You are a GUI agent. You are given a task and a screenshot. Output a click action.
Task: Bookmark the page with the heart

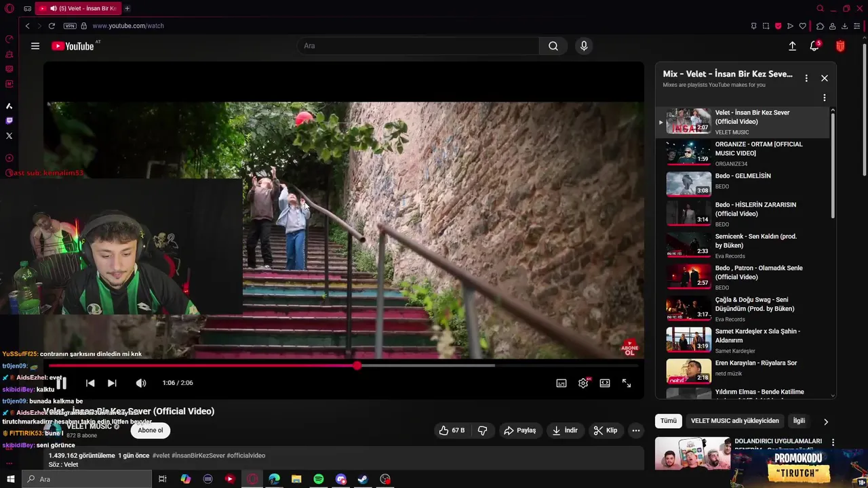click(x=802, y=26)
